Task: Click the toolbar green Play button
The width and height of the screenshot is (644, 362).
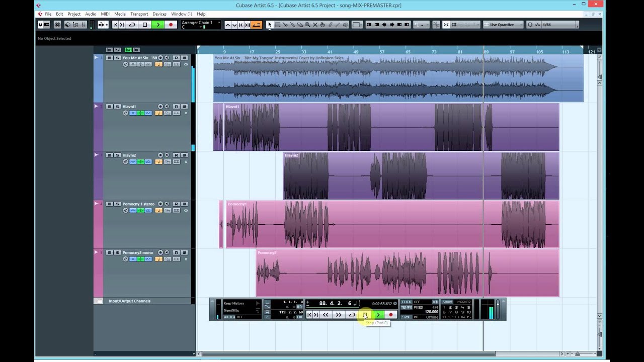Action: coord(158,25)
